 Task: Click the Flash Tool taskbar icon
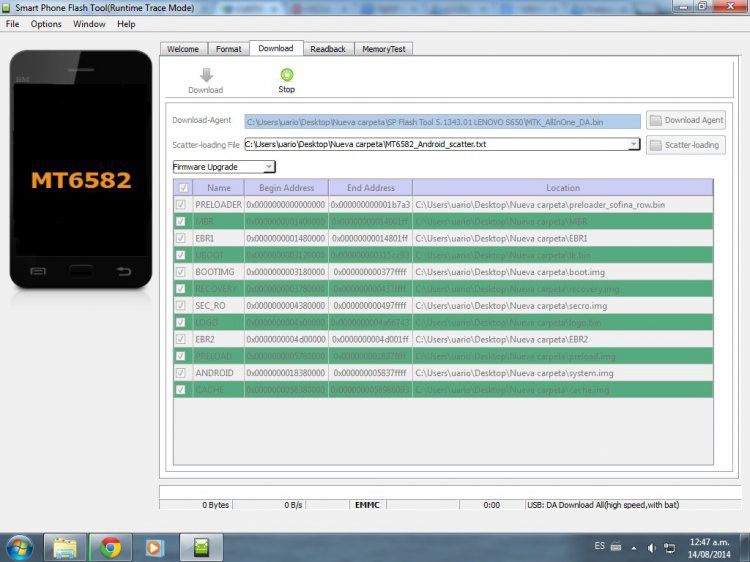point(201,548)
